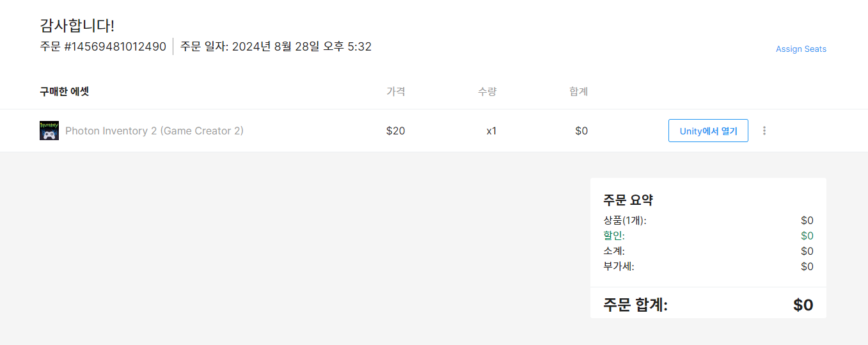Click the 합계 column header
The image size is (868, 345).
578,92
